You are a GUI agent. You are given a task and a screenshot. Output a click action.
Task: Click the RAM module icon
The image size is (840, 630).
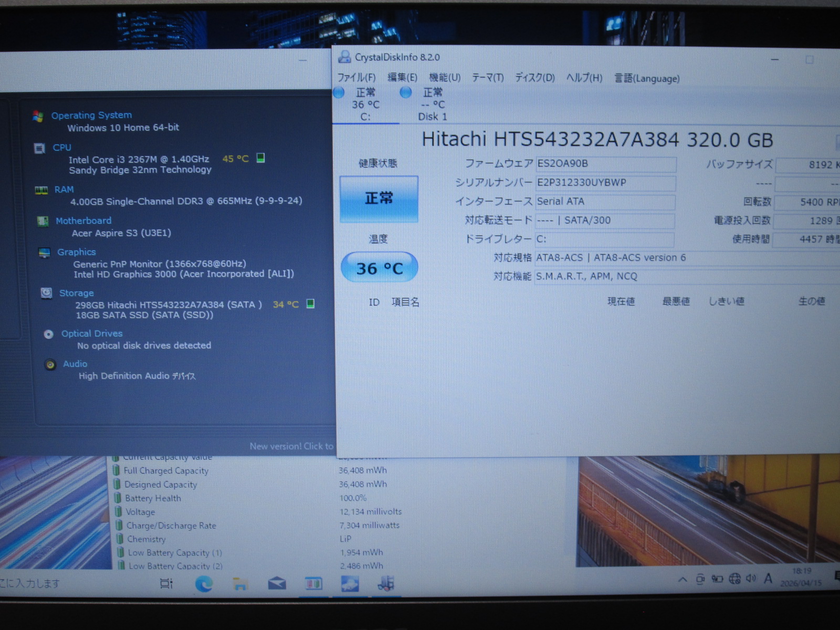tap(41, 190)
